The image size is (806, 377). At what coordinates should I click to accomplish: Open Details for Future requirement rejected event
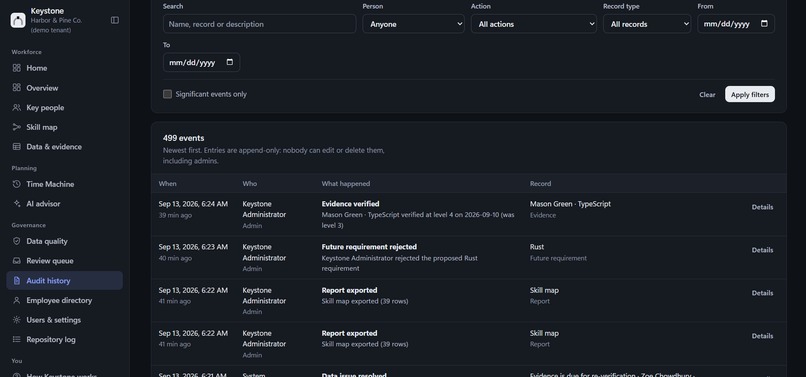762,250
